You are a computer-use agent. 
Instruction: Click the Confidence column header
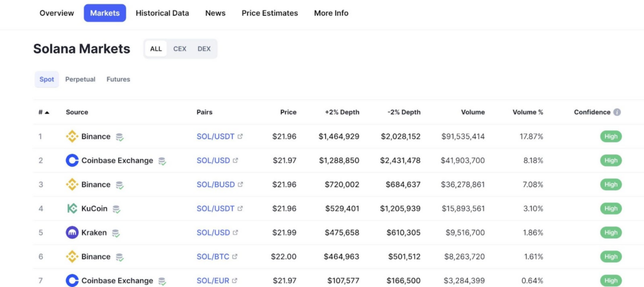(x=592, y=112)
